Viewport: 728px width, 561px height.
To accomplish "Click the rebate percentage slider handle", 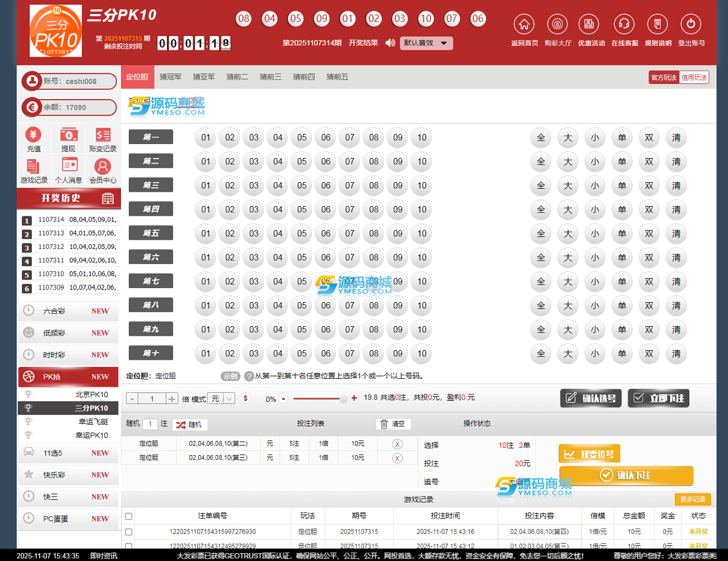I will click(x=343, y=398).
